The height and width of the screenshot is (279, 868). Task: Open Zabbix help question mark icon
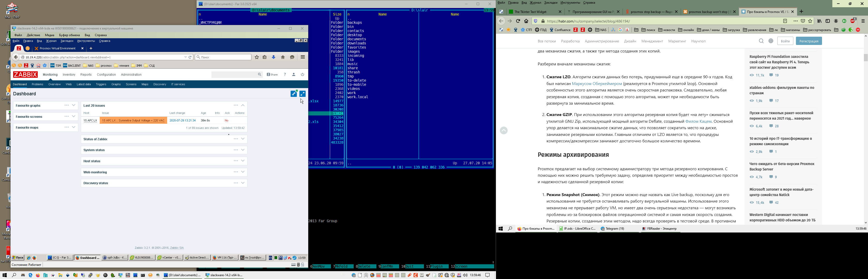pos(285,74)
